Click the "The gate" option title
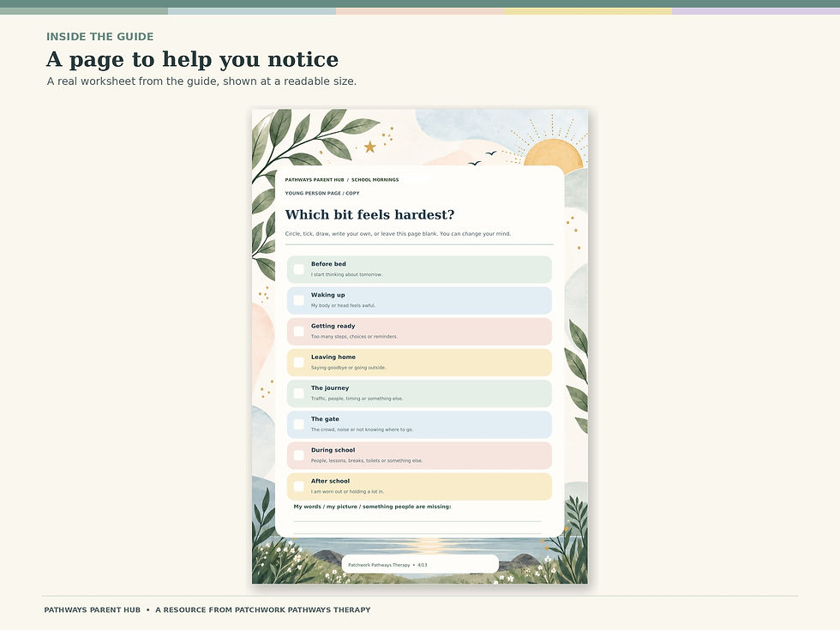 (325, 419)
